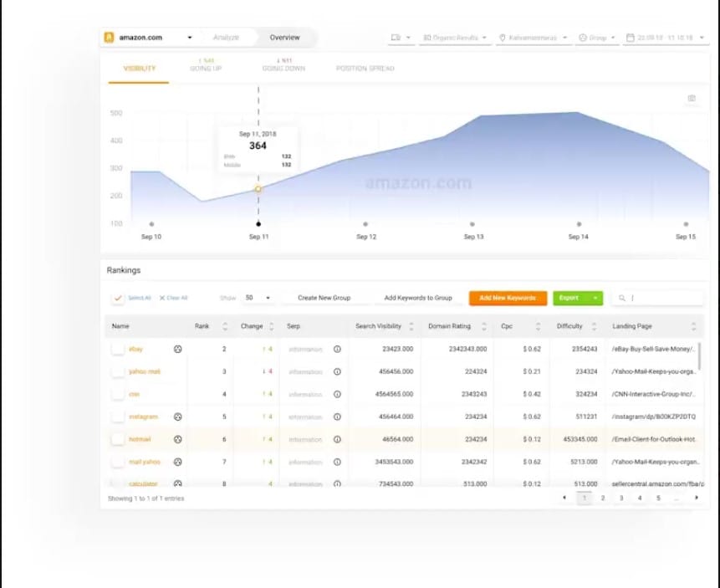720x588 pixels.
Task: Toggle the Select All checkbox
Action: tap(118, 298)
